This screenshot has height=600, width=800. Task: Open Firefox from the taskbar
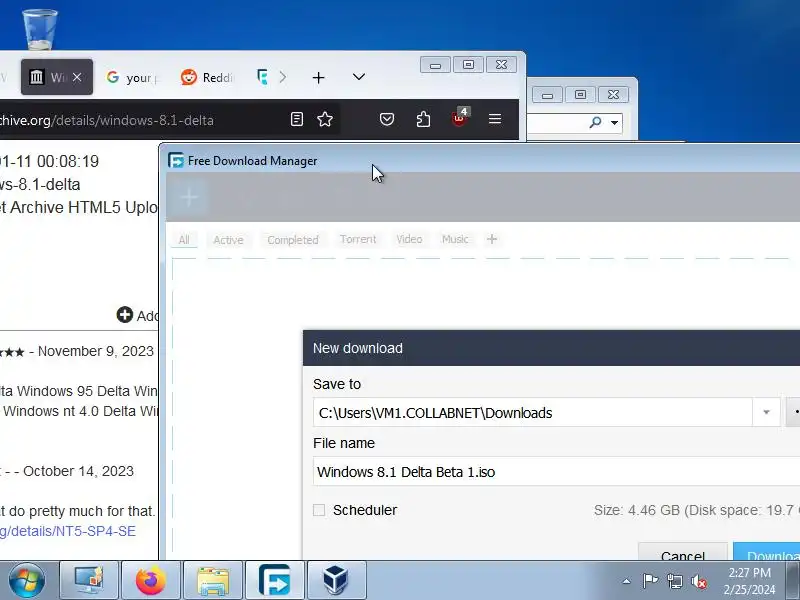151,580
